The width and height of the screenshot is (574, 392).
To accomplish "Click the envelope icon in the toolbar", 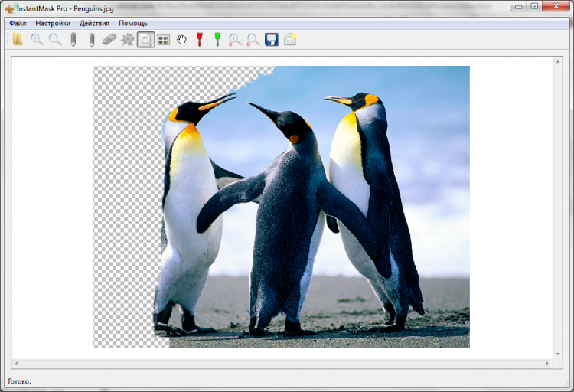I will coord(290,39).
